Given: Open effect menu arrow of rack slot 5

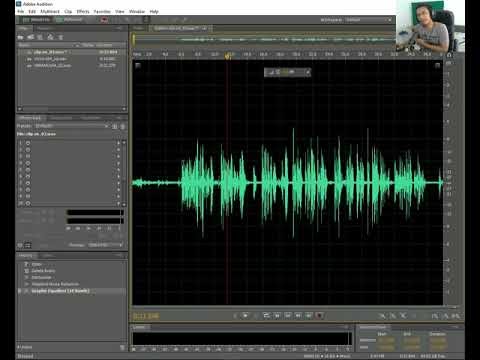Looking at the screenshot, I should (x=118, y=170).
